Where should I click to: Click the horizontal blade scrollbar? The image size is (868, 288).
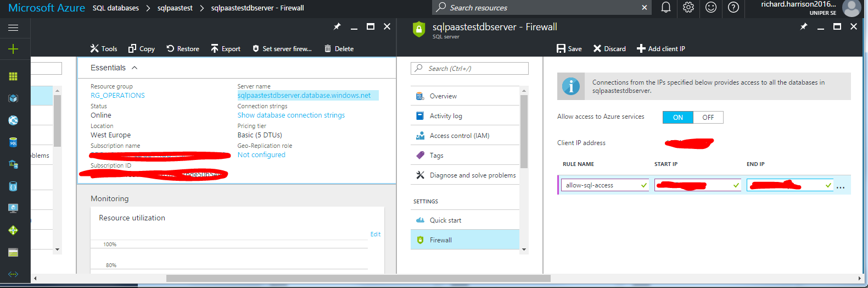click(358, 279)
